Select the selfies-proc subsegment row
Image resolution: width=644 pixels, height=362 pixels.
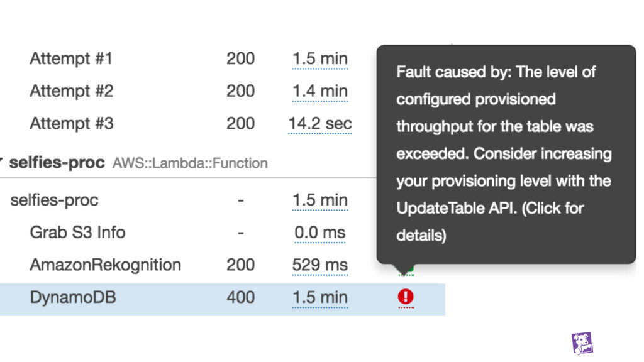pos(54,200)
